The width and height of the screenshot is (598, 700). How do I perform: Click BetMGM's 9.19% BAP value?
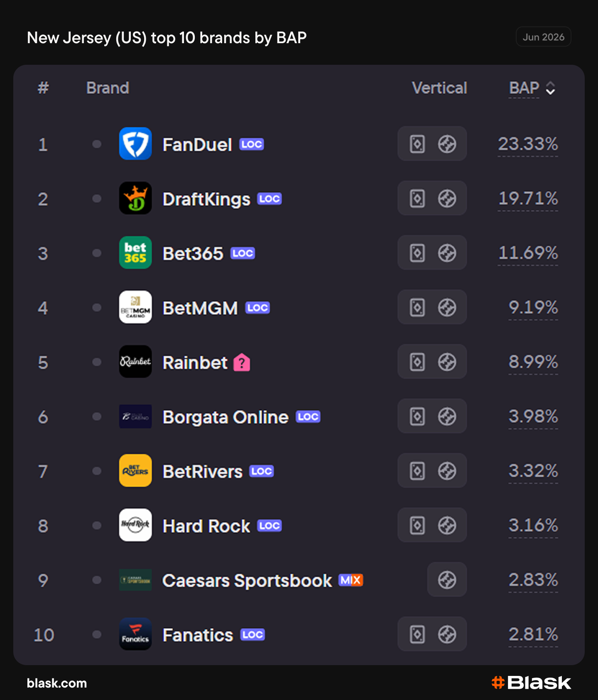[x=533, y=308]
